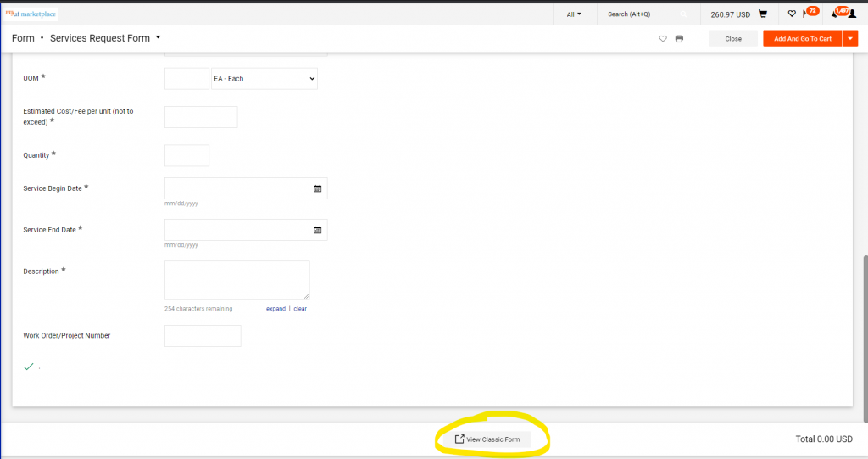Add form to favorites heart icon

[663, 39]
